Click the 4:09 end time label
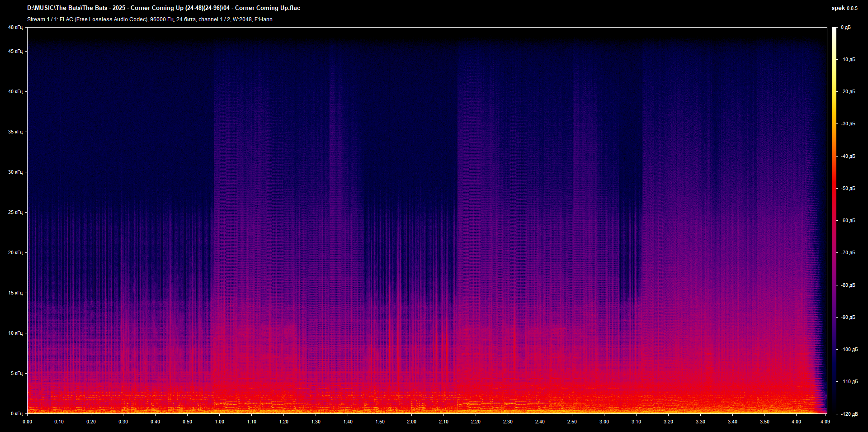This screenshot has width=868, height=432. pos(825,422)
